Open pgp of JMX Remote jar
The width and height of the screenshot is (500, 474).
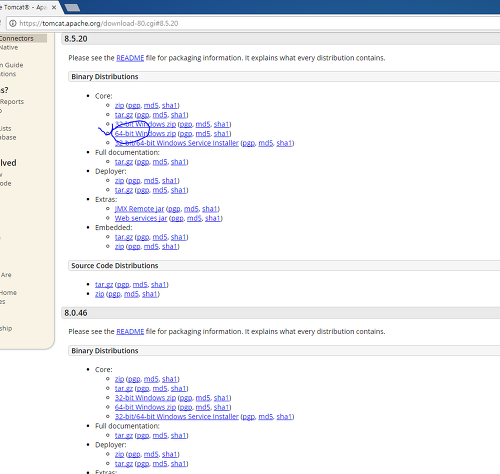174,209
